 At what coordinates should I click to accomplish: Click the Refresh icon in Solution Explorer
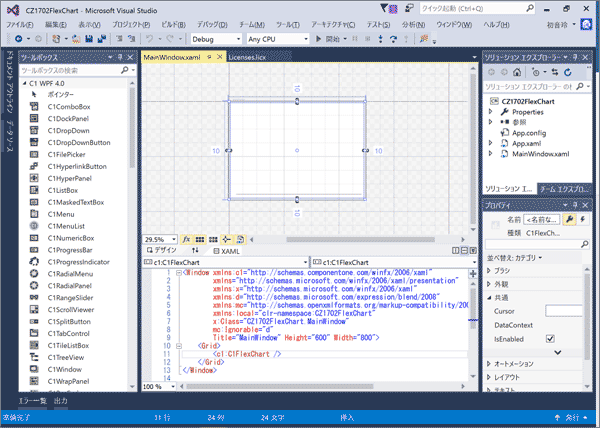[x=568, y=72]
